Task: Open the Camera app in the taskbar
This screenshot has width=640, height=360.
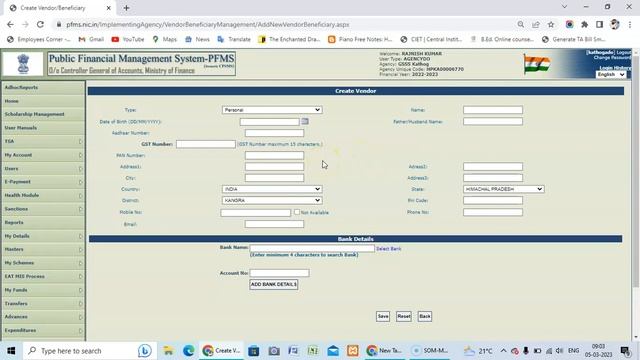Action: pos(274,351)
